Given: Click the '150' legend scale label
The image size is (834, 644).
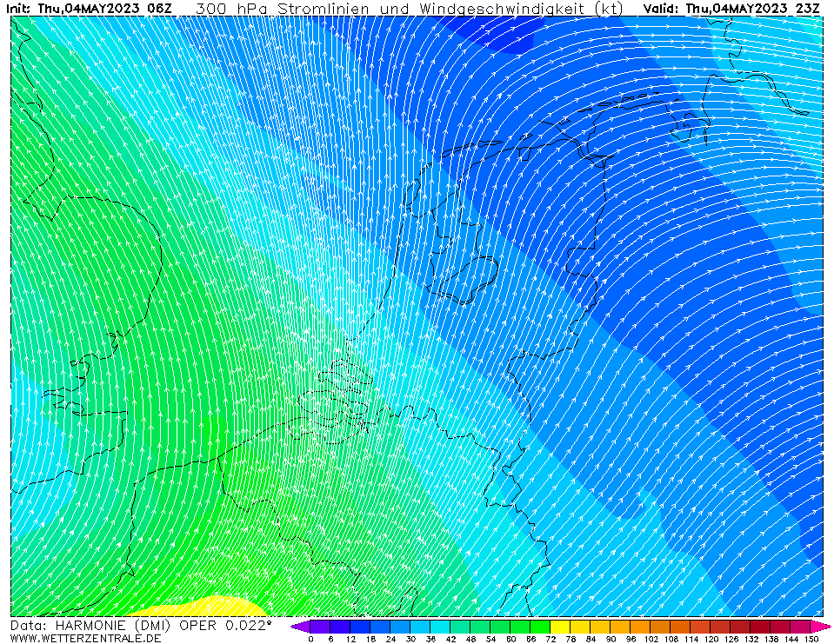Looking at the screenshot, I should (811, 639).
